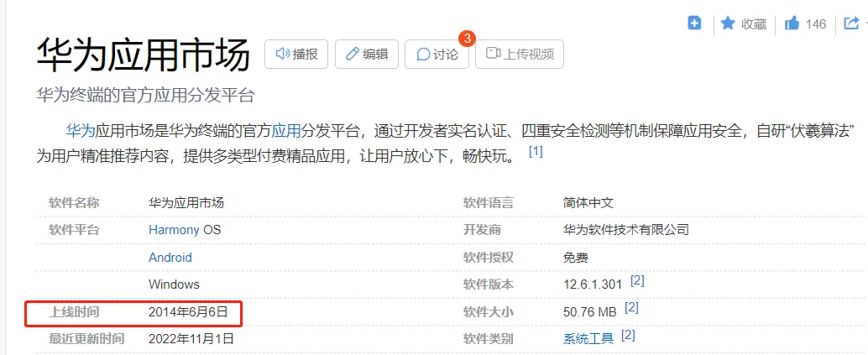Click the 上传视频 upload video button
The width and height of the screenshot is (868, 355).
click(x=520, y=54)
